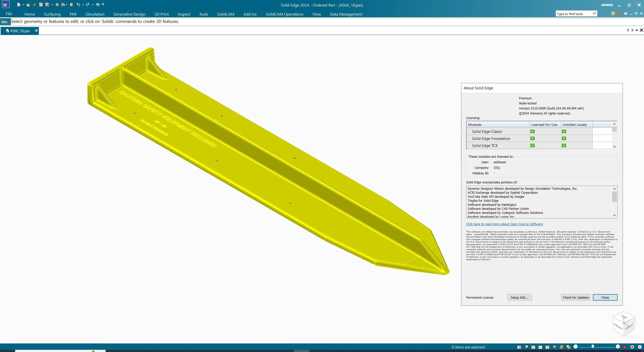Expand the Redo history dropdown arrow
This screenshot has width=644, height=352.
[x=93, y=5]
